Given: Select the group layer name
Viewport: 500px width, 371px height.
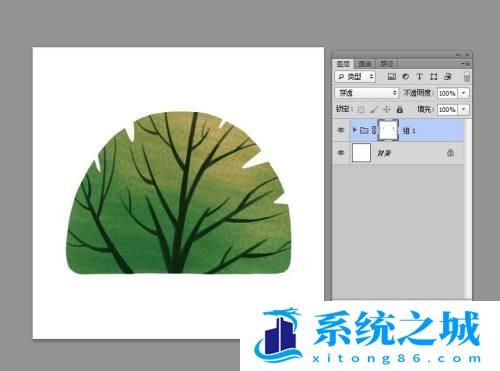Looking at the screenshot, I should coord(409,131).
